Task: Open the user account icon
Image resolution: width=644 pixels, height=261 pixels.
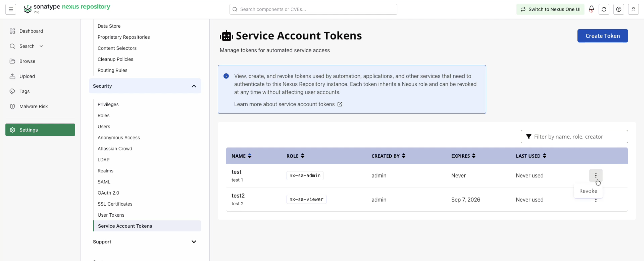Action: tap(633, 9)
